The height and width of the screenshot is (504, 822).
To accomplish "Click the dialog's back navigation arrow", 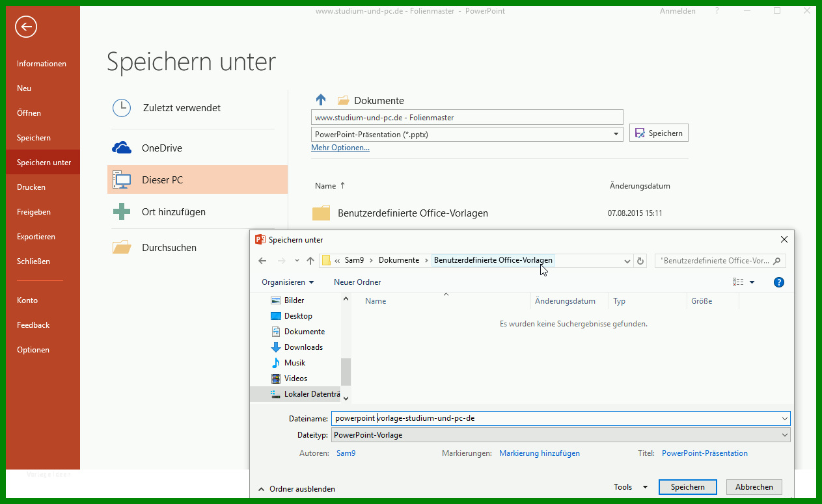I will tap(262, 261).
